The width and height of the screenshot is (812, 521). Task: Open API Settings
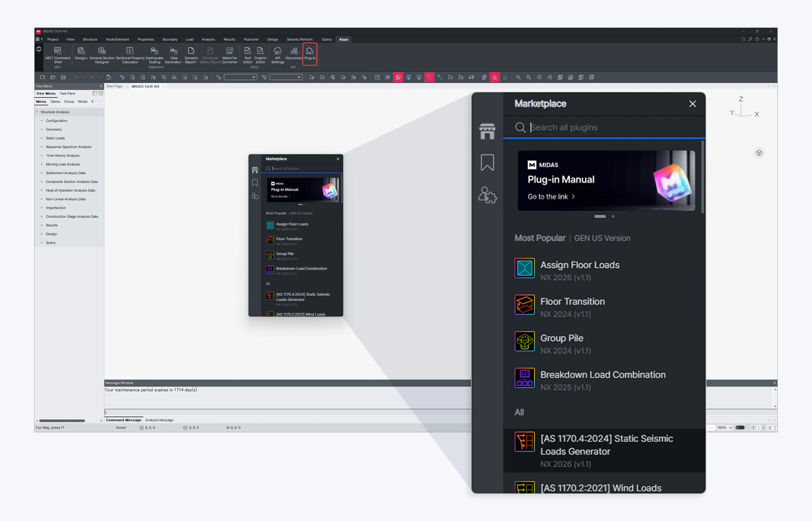[278, 55]
